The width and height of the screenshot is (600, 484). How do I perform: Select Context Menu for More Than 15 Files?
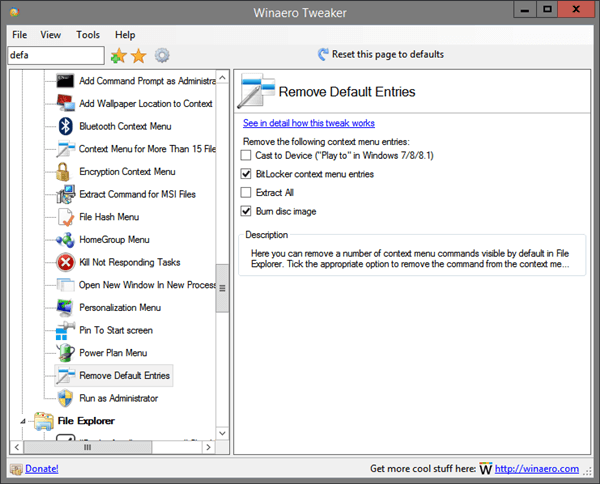(x=147, y=149)
